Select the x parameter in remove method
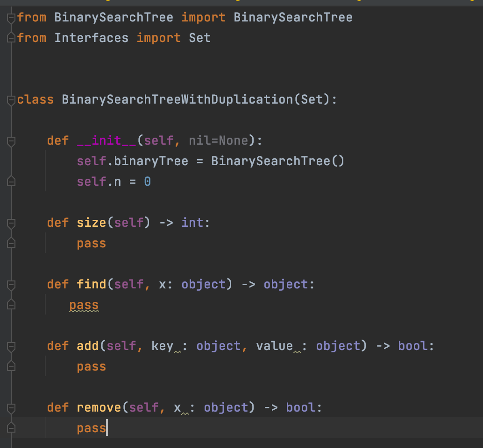 [178, 407]
